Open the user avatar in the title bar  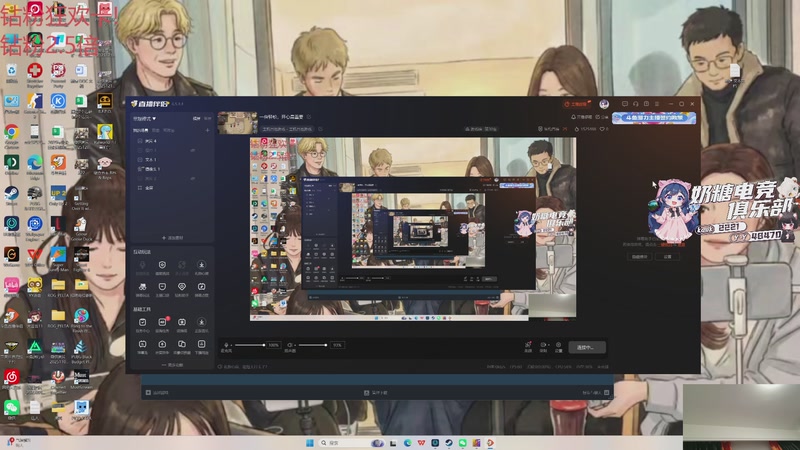click(604, 104)
